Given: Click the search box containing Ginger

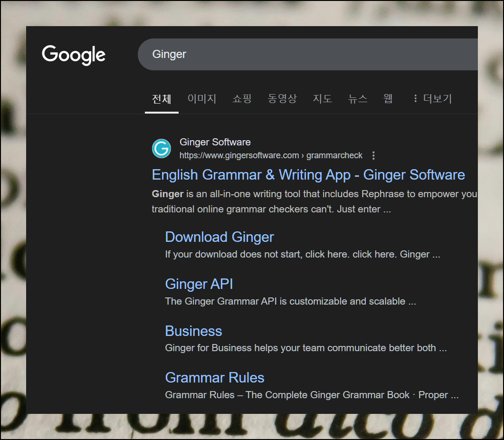Looking at the screenshot, I should tap(308, 54).
